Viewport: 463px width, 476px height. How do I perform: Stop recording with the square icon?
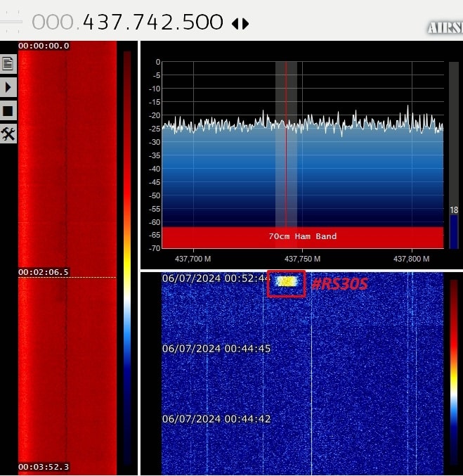pos(8,111)
